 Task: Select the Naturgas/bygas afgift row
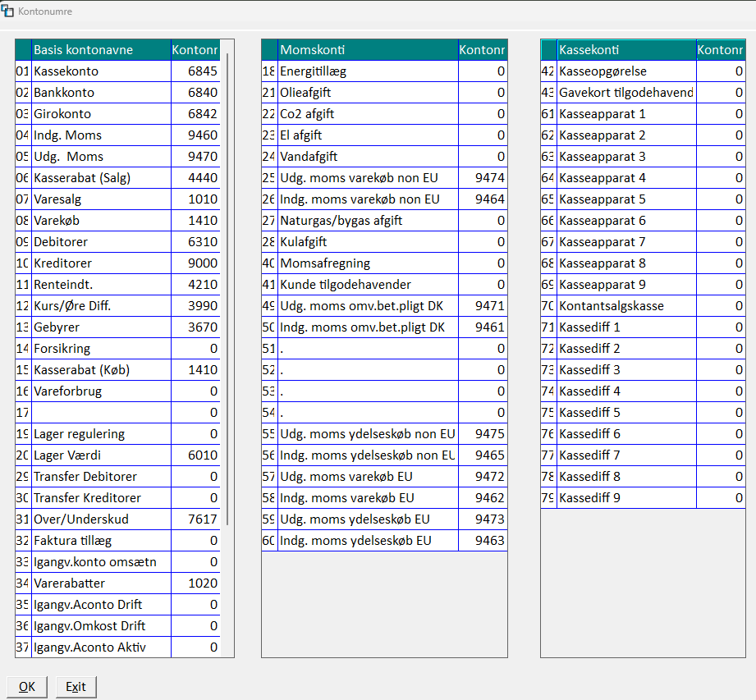point(384,220)
